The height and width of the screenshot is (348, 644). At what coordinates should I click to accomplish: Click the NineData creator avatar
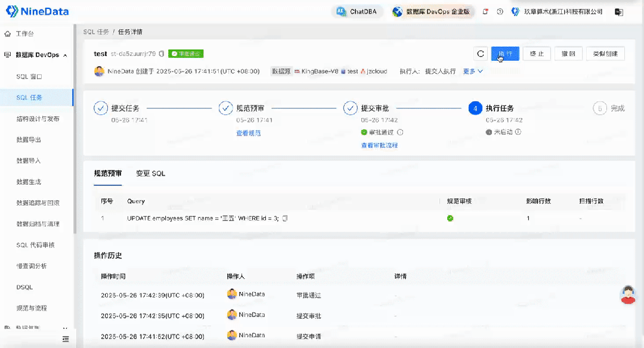tap(99, 71)
